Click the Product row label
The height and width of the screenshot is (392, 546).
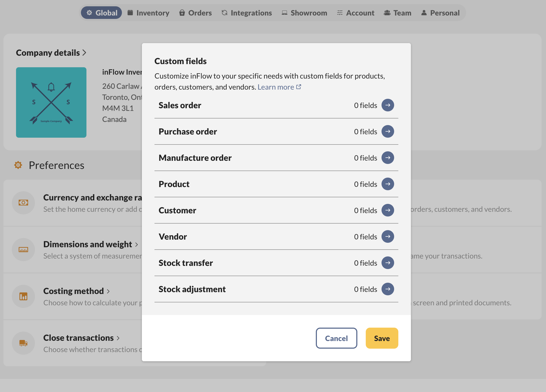click(x=174, y=184)
